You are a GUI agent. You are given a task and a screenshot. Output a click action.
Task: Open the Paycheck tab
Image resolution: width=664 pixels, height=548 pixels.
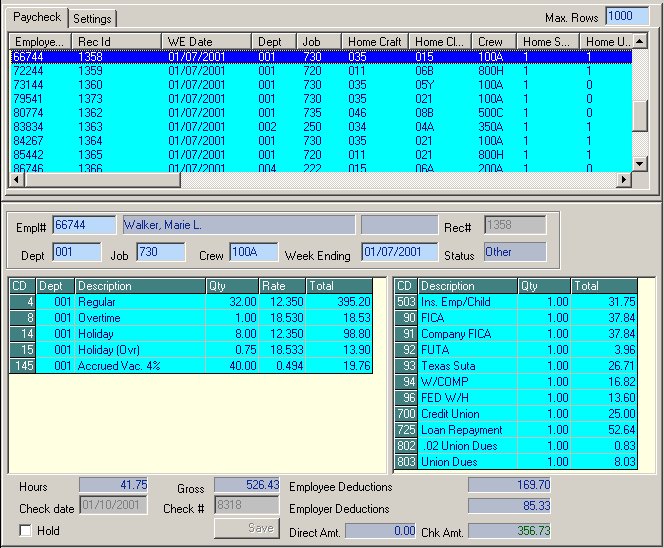(x=37, y=18)
